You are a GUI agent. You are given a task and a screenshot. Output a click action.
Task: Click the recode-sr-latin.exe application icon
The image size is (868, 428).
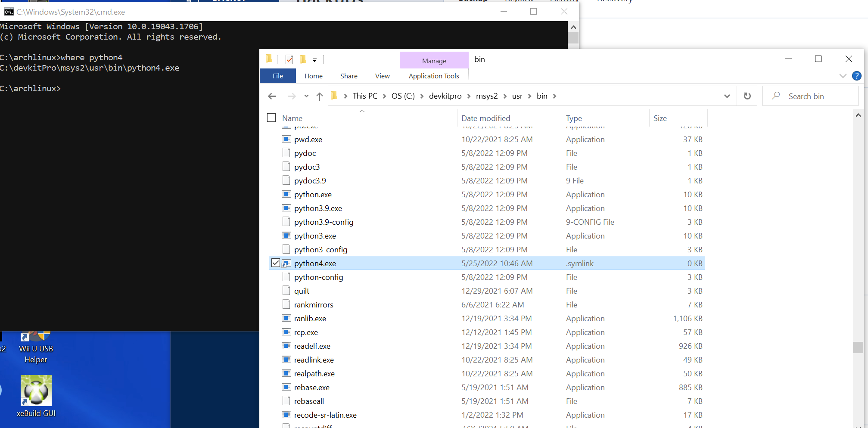tap(286, 415)
